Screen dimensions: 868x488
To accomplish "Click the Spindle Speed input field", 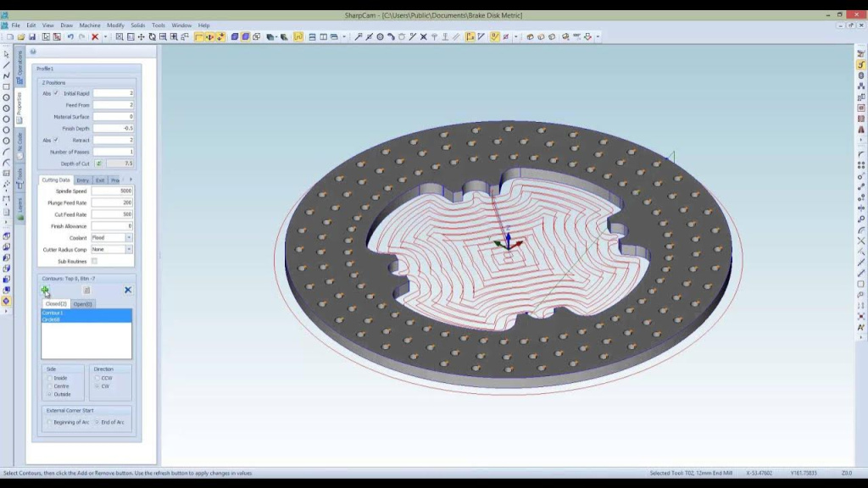I will 113,191.
